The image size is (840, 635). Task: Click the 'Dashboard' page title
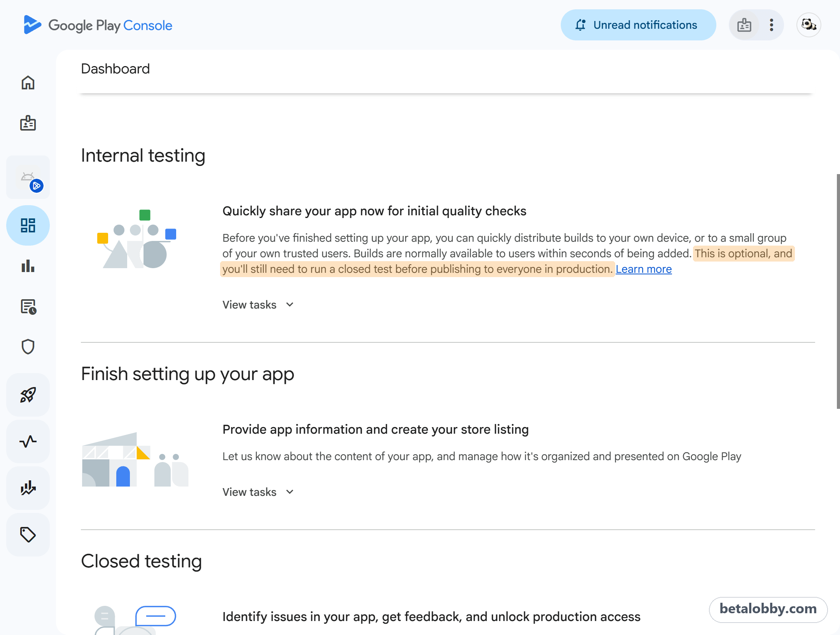[x=115, y=69]
